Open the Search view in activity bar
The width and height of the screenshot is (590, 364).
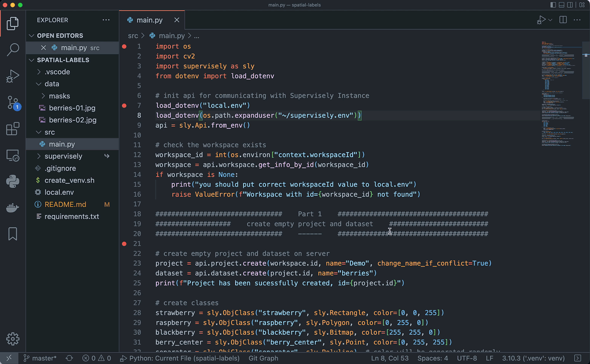tap(13, 49)
